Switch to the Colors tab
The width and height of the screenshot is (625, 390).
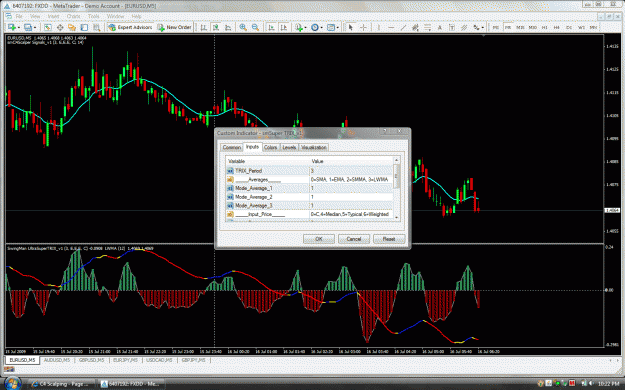[270, 147]
